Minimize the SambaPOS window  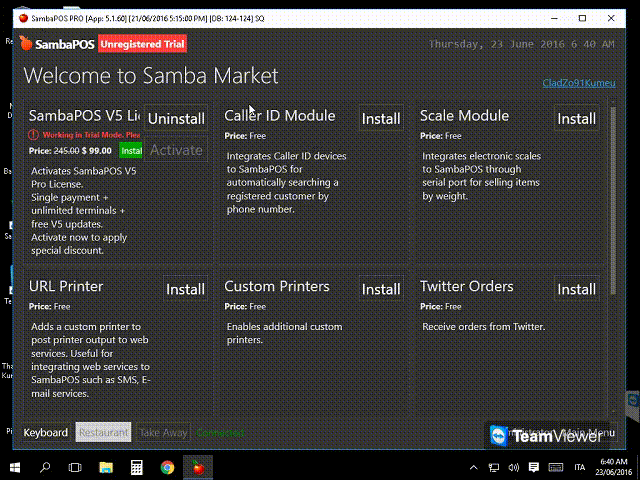[554, 18]
